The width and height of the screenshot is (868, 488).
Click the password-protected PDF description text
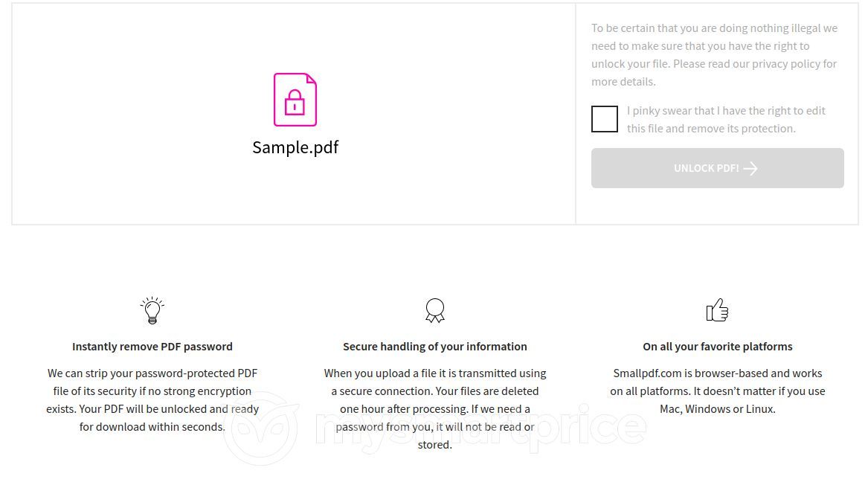click(152, 400)
